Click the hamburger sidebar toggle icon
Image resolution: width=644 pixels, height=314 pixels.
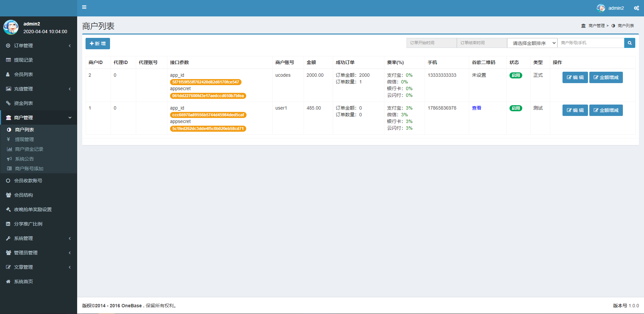[84, 7]
